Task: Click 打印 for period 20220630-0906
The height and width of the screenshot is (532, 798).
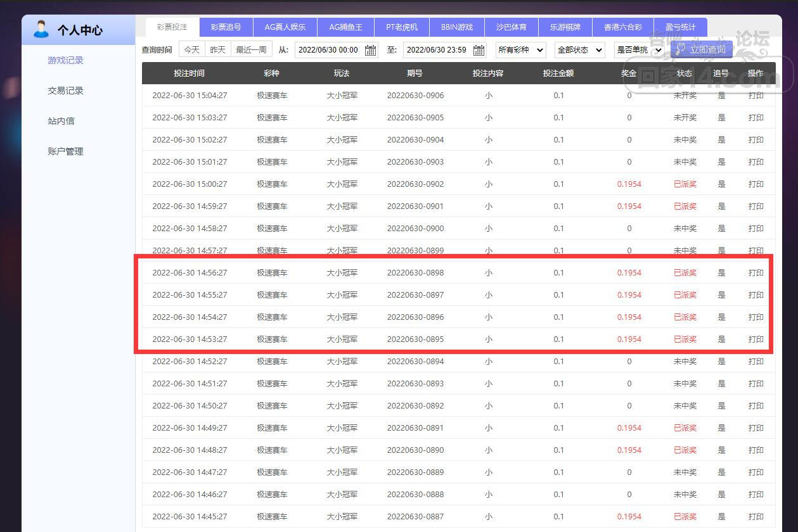Action: [x=756, y=96]
